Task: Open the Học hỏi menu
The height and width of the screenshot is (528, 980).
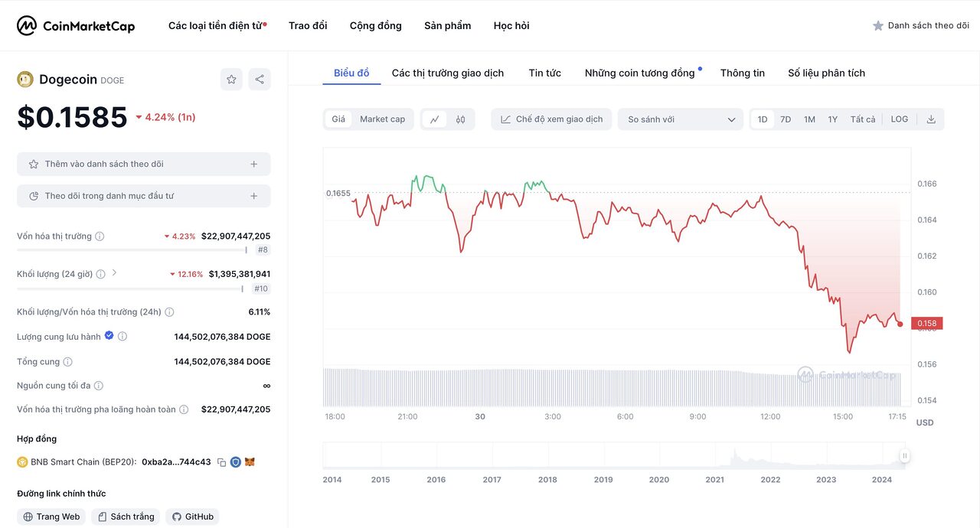Action: click(x=511, y=26)
